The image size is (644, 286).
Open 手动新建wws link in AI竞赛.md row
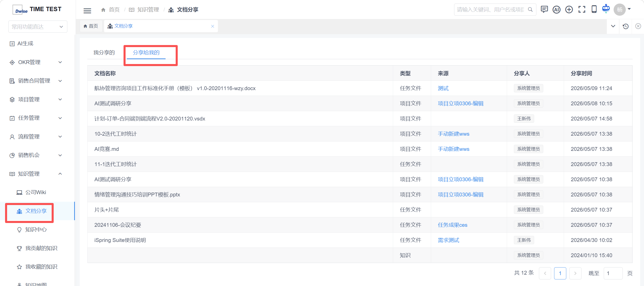coord(453,149)
